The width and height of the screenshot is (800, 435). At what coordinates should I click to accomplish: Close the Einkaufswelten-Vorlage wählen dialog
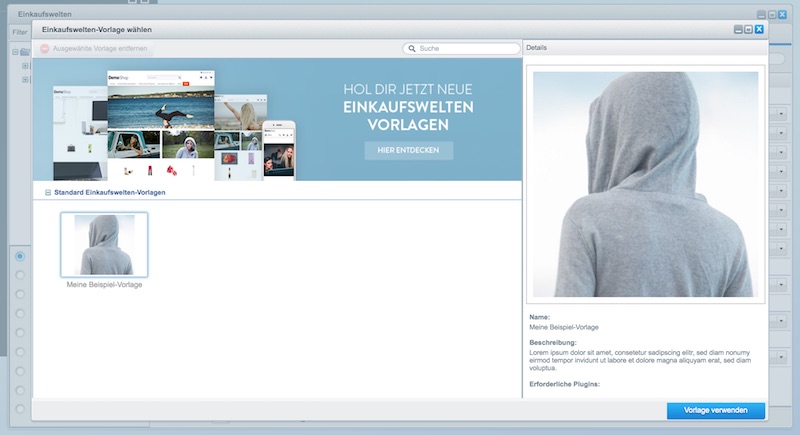(x=759, y=30)
